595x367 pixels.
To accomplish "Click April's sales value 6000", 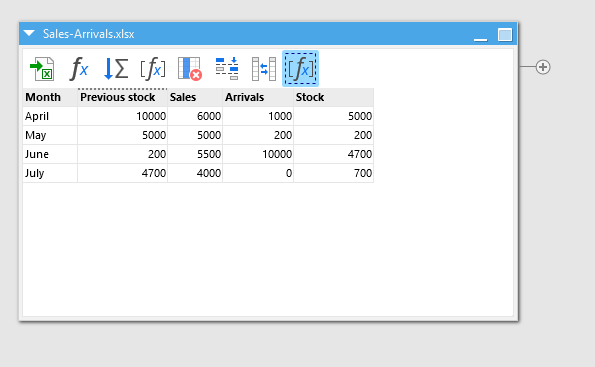I will 195,116.
